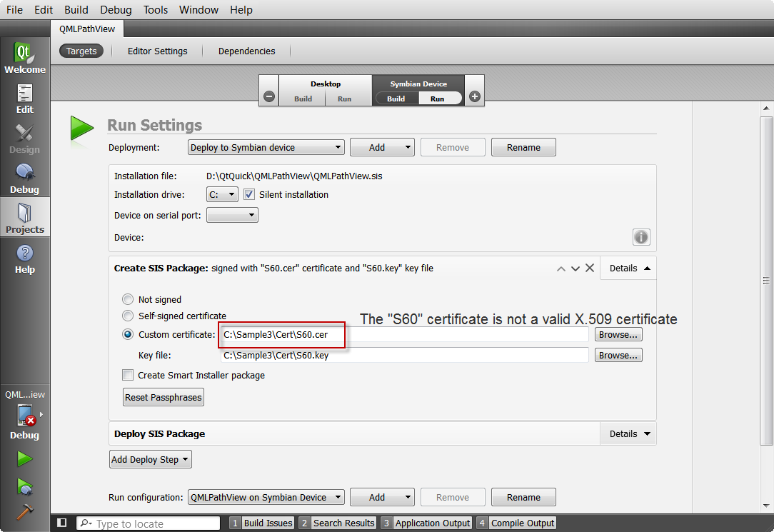Open the Projects mode
774x532 pixels.
pos(25,217)
